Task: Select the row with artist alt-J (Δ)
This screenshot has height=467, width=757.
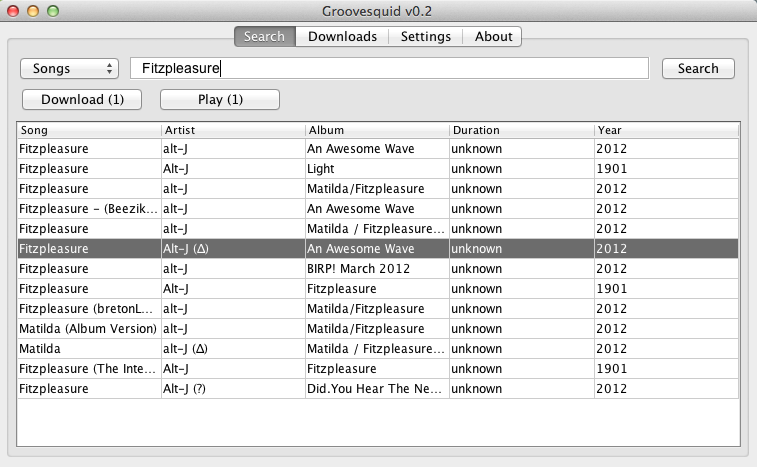Action: click(x=378, y=349)
